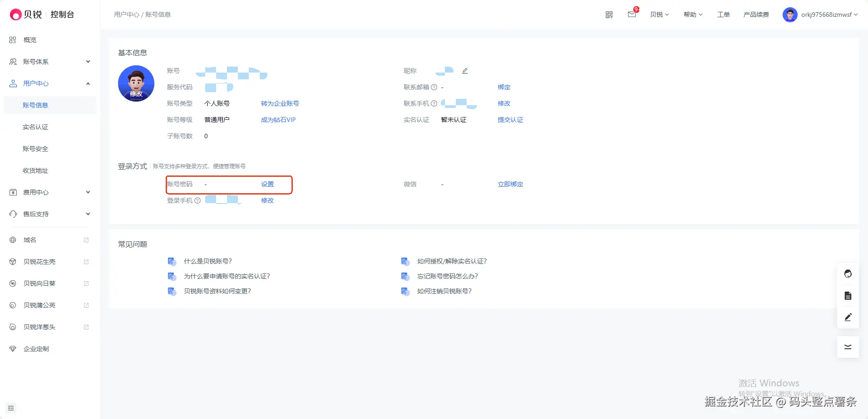Open the orkj975668izmwsf account dropdown
The image size is (868, 419).
point(830,15)
